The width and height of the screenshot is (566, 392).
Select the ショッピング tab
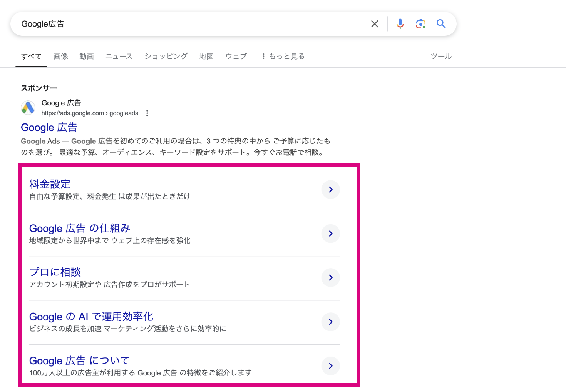166,57
